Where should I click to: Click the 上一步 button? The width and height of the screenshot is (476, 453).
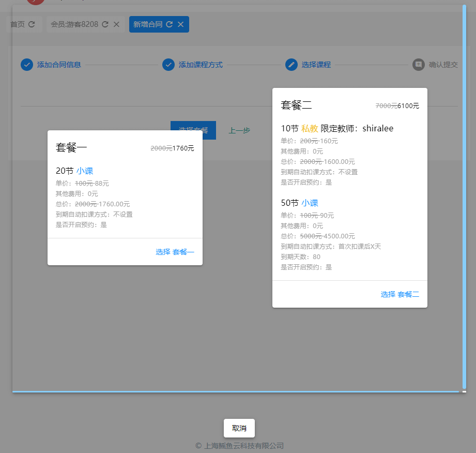239,130
